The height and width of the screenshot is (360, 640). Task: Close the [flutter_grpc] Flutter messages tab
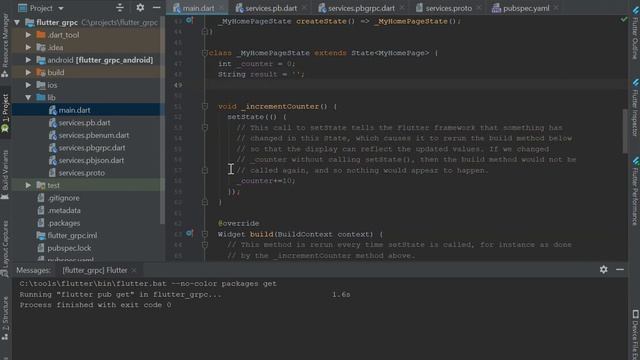pos(134,270)
